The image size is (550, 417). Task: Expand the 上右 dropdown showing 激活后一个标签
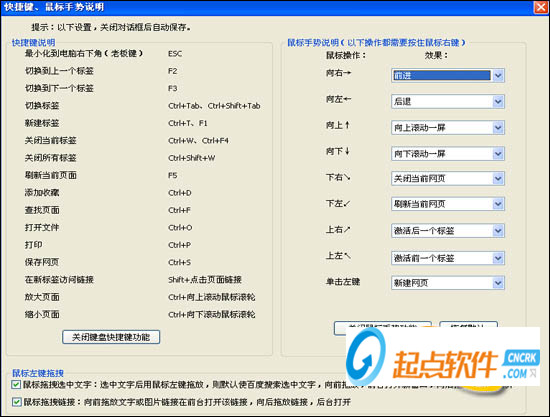[x=448, y=231]
